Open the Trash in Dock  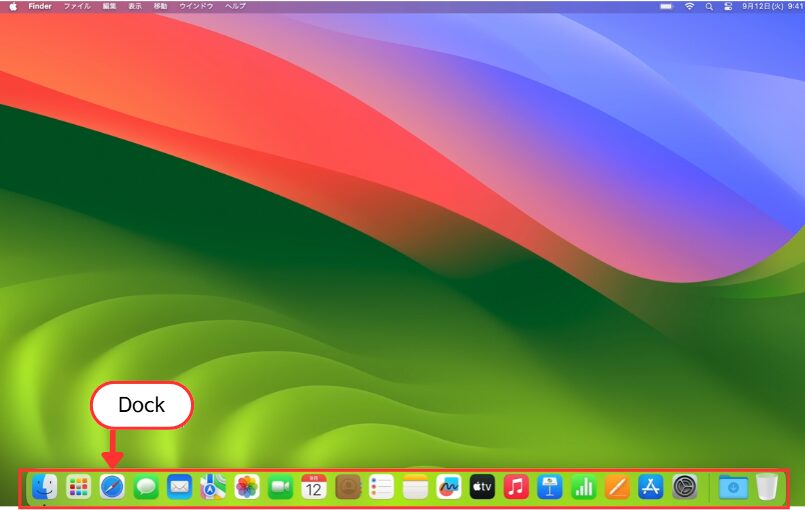(767, 487)
